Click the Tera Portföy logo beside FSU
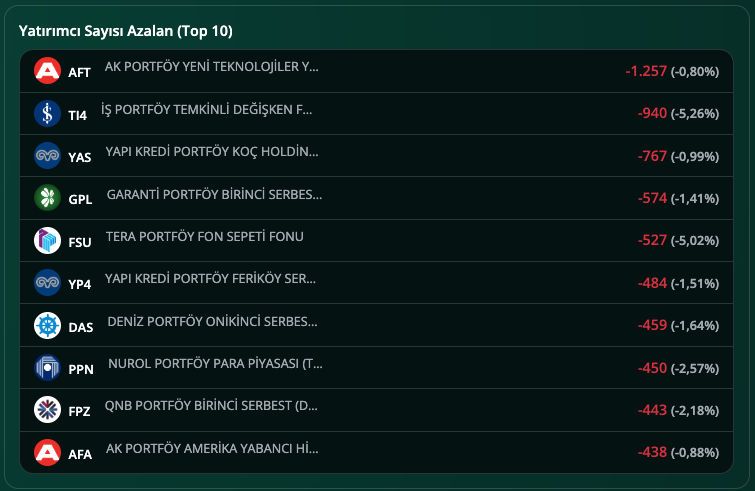Screen dimensions: 755x491 [47, 240]
